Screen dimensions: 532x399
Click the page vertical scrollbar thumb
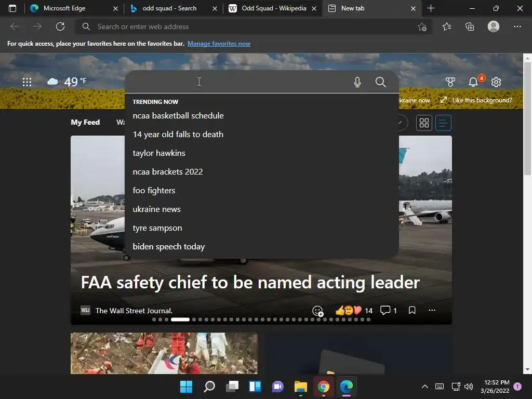[527, 119]
